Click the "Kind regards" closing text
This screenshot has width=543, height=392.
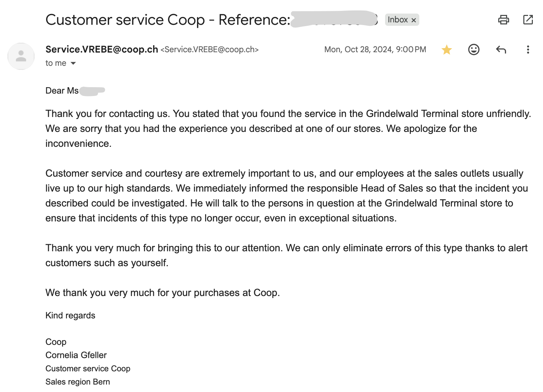coord(71,316)
